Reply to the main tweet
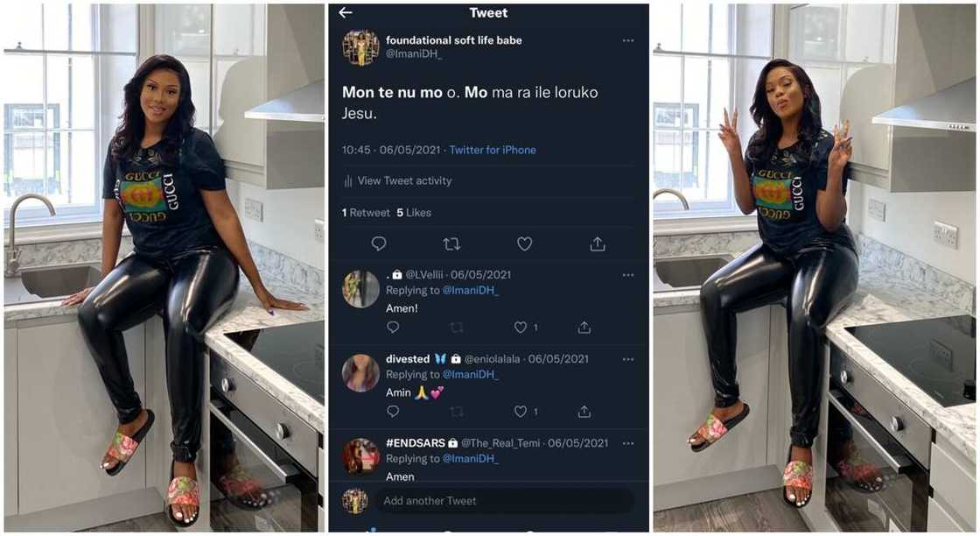The width and height of the screenshot is (980, 536). coord(379,243)
